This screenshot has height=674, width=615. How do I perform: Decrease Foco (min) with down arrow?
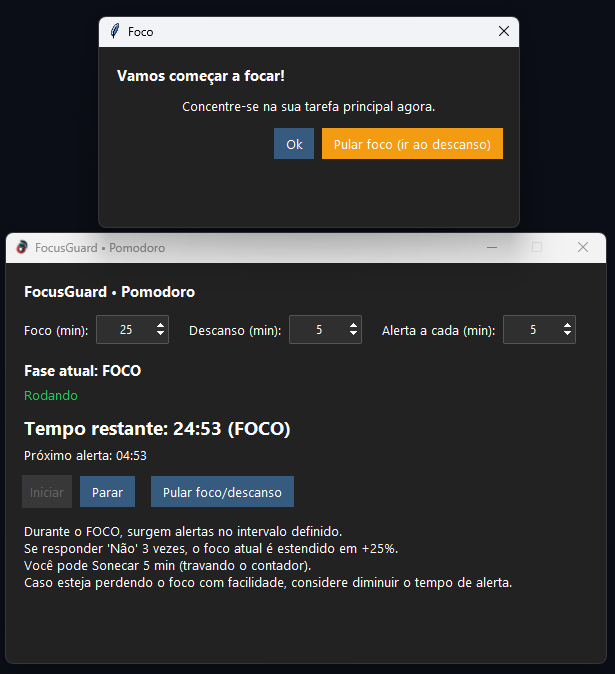[160, 334]
